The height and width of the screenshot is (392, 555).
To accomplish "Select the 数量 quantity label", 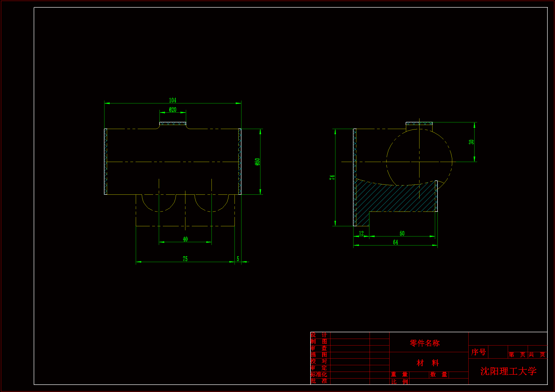I will coord(439,375).
